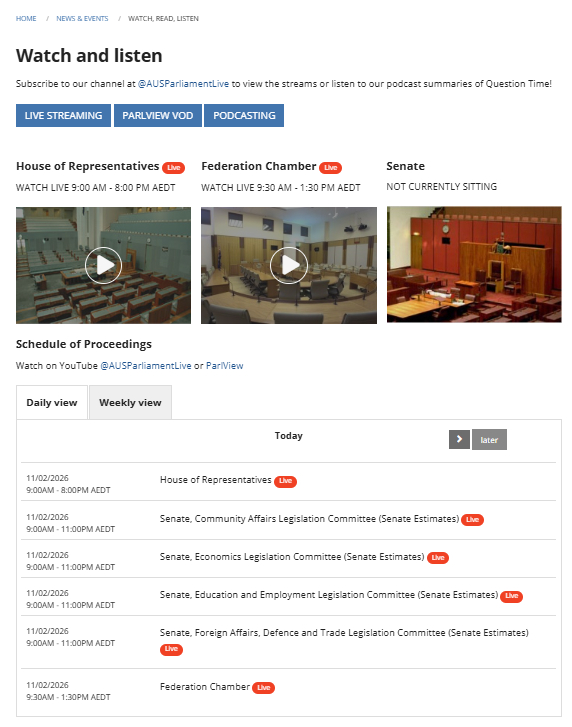Click Live badge on Community Affairs Committee row
572x727 pixels.
coord(472,520)
